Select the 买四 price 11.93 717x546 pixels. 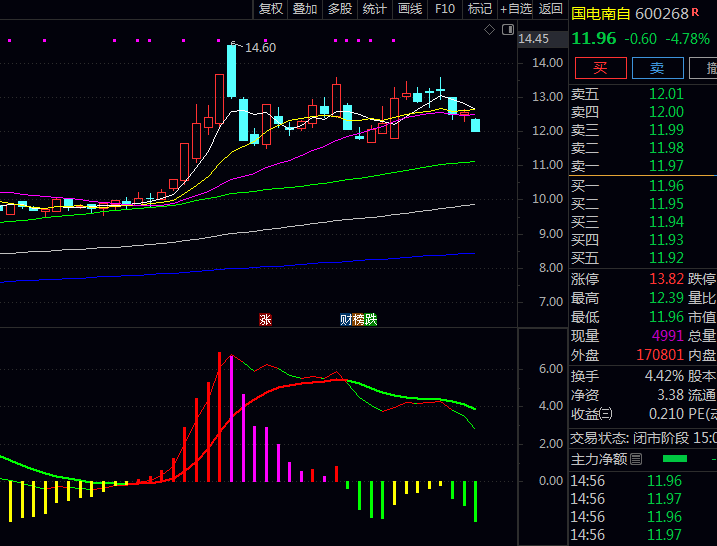666,240
